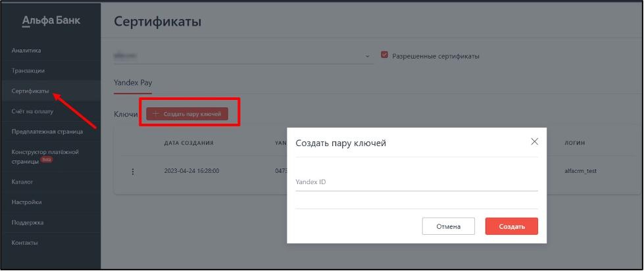Image resolution: width=644 pixels, height=271 pixels.
Task: Click the Альфа Банк logo
Action: click(51, 20)
